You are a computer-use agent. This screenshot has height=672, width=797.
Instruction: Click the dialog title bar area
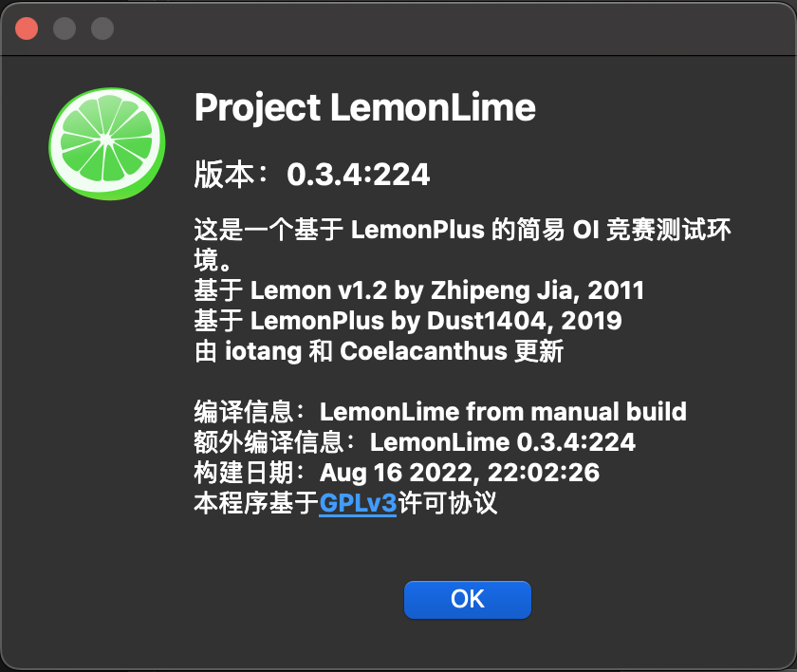point(398,28)
